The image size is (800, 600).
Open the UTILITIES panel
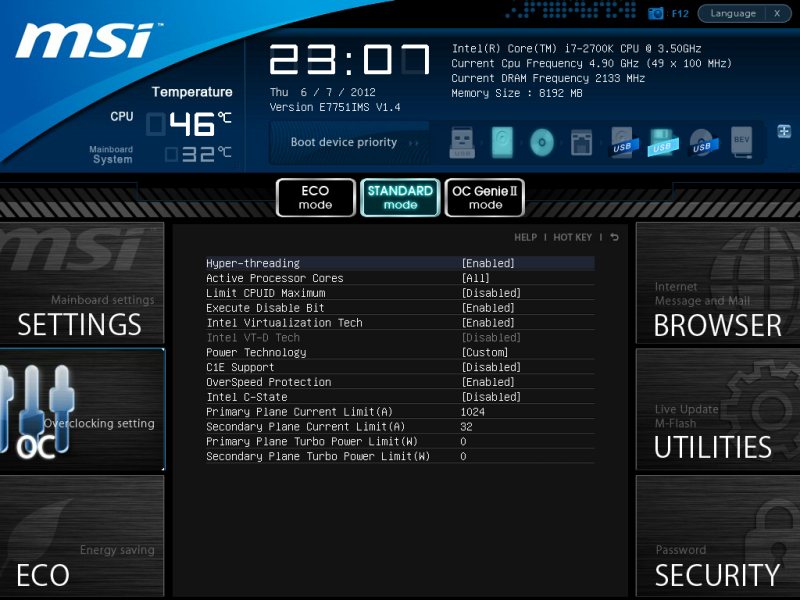click(x=718, y=409)
